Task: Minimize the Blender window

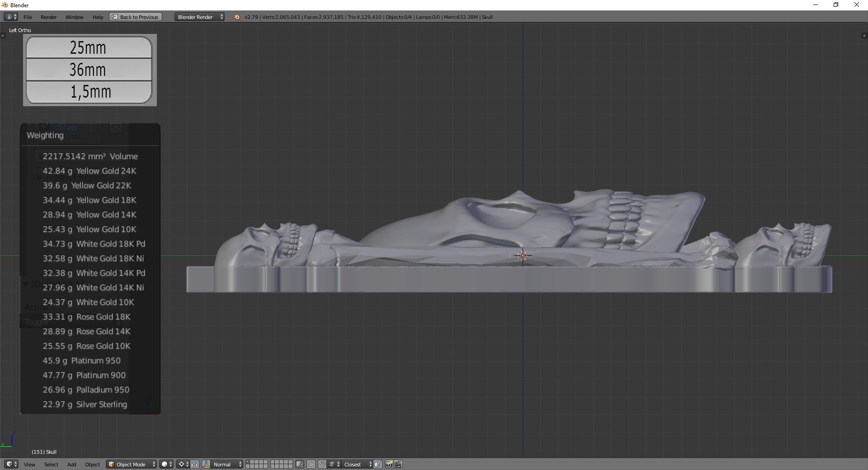Action: click(816, 5)
